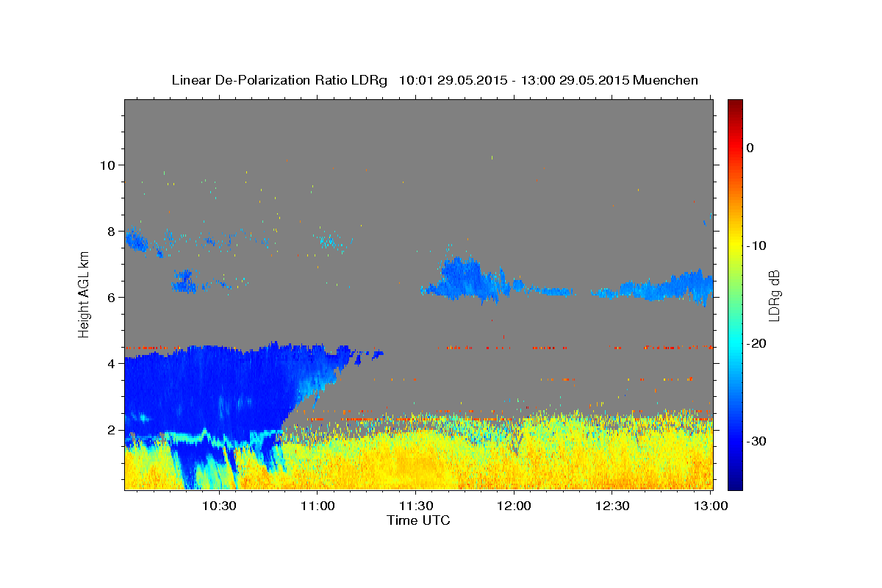Click the '13:00' time axis label
882x588 pixels.
tap(711, 506)
